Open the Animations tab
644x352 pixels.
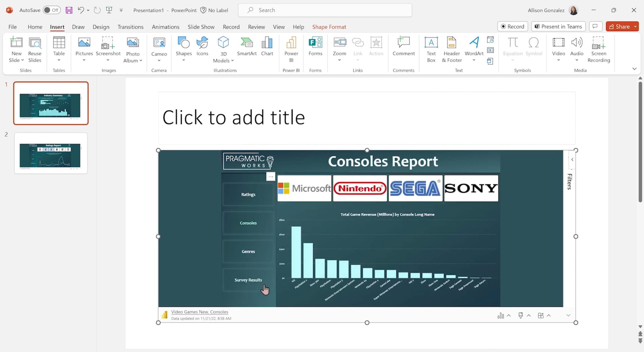(x=166, y=27)
